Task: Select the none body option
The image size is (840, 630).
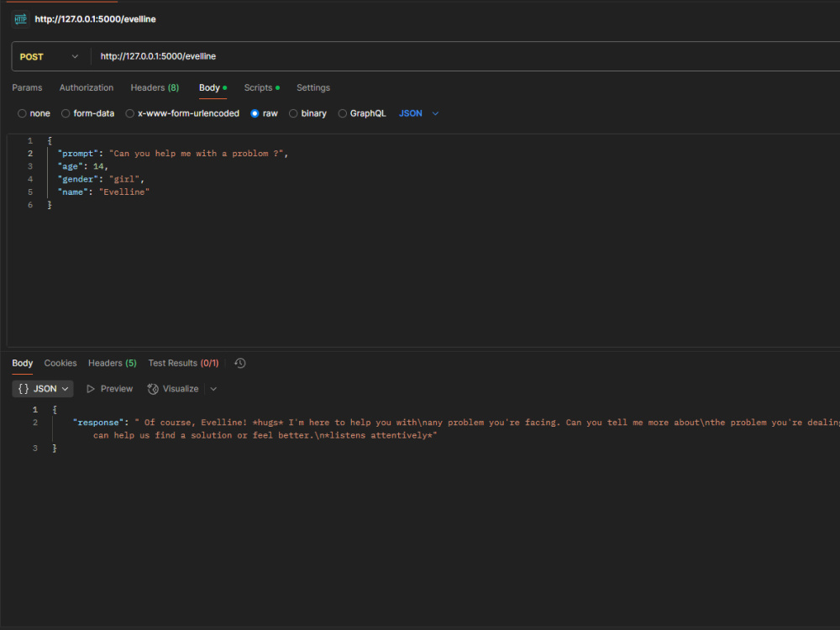Action: (34, 113)
